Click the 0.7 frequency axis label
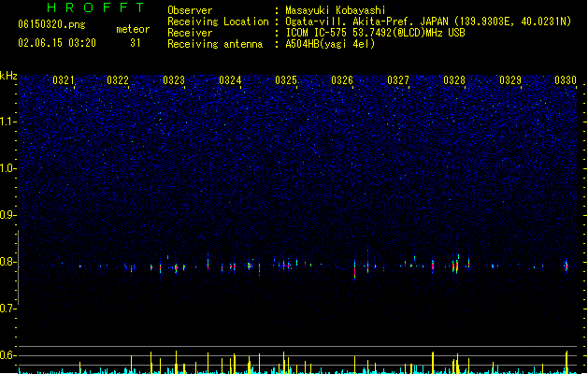 tap(7, 309)
